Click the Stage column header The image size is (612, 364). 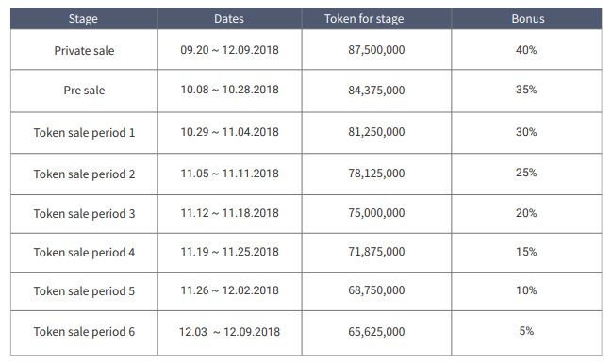tap(84, 18)
